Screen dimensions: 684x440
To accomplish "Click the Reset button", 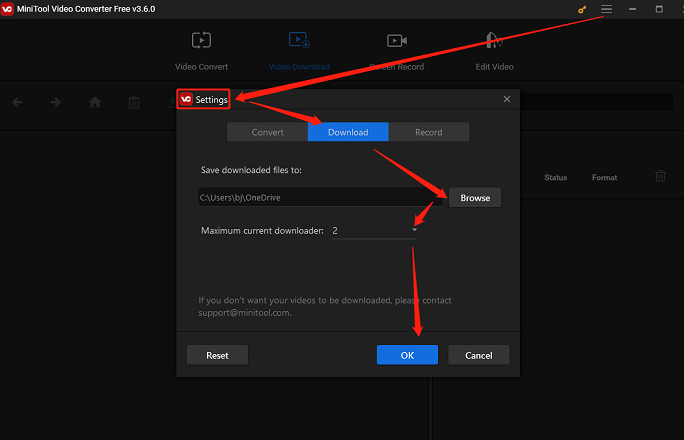I will click(x=217, y=355).
